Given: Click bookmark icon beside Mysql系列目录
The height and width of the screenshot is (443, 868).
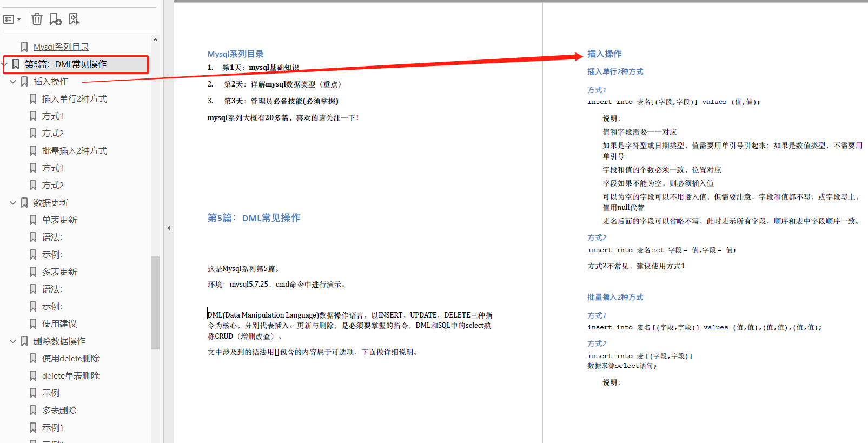Looking at the screenshot, I should [24, 47].
